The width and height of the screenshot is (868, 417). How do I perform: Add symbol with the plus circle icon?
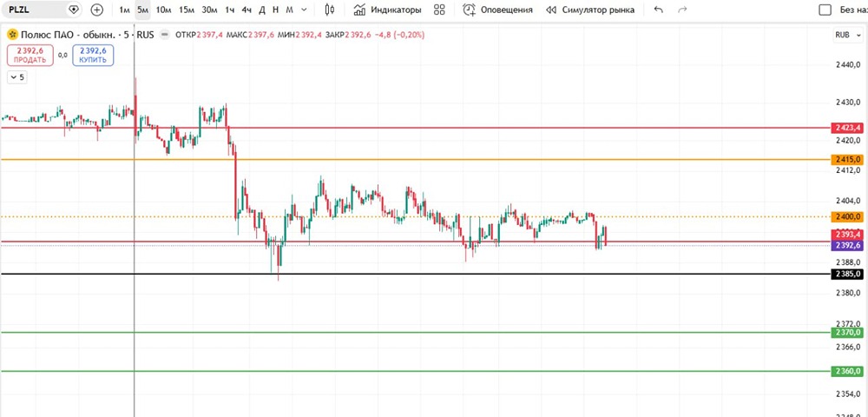coord(97,10)
